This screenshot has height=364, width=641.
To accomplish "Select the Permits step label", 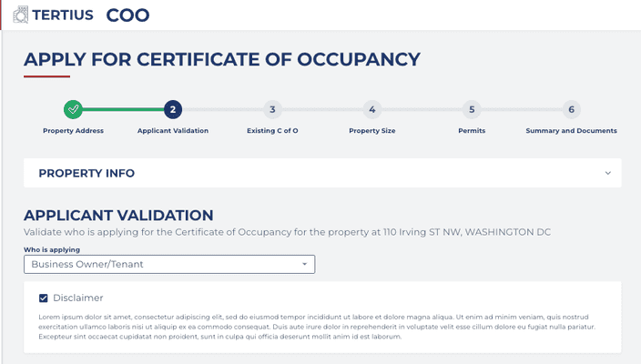I will click(472, 131).
